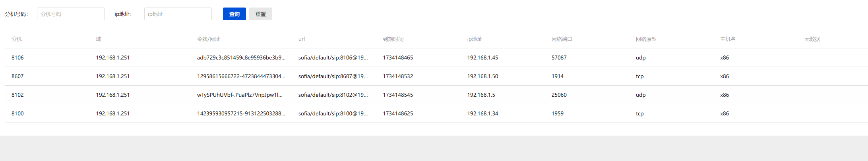Focus the 分机号码 input field
Image resolution: width=868 pixels, height=161 pixels.
tap(70, 14)
